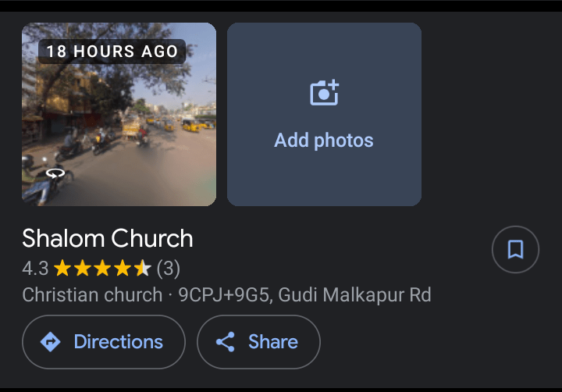Click the 9CPJ+9G5 Gudi Malkapur Rd address

point(304,295)
